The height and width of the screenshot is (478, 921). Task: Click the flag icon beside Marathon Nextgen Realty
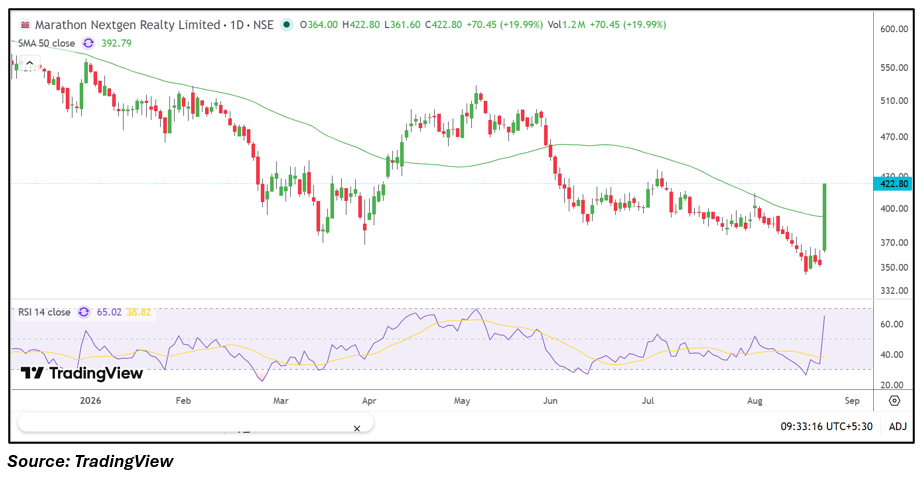tap(25, 25)
